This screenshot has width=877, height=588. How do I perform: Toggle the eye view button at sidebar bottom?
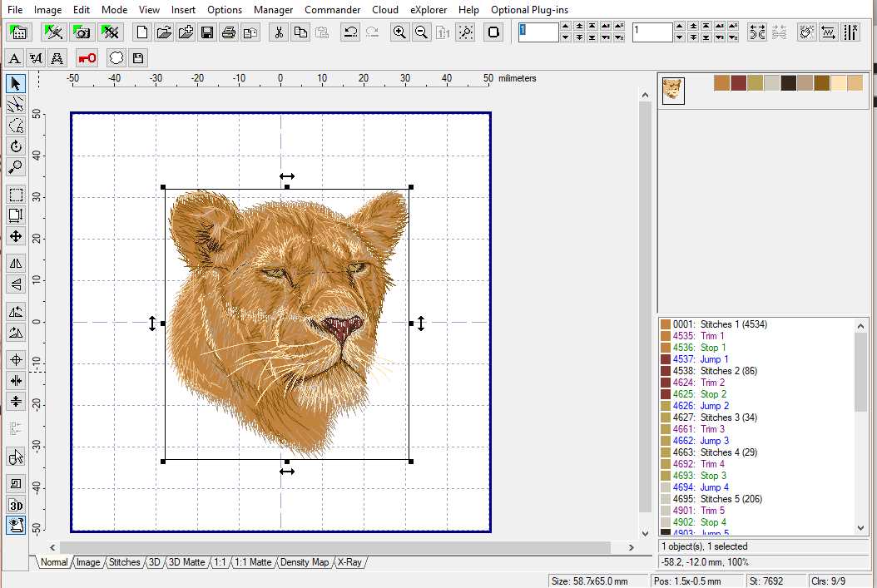pos(16,525)
